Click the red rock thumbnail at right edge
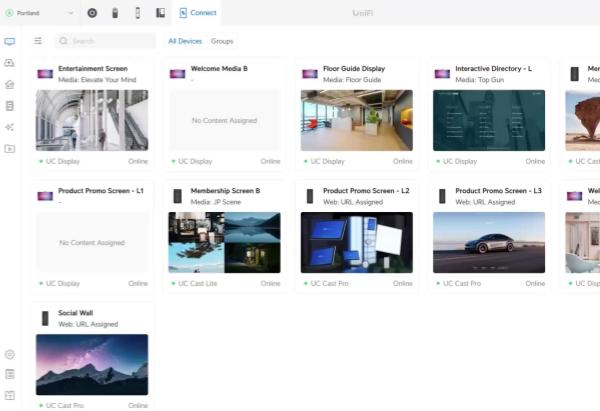600x411 pixels. [x=582, y=120]
